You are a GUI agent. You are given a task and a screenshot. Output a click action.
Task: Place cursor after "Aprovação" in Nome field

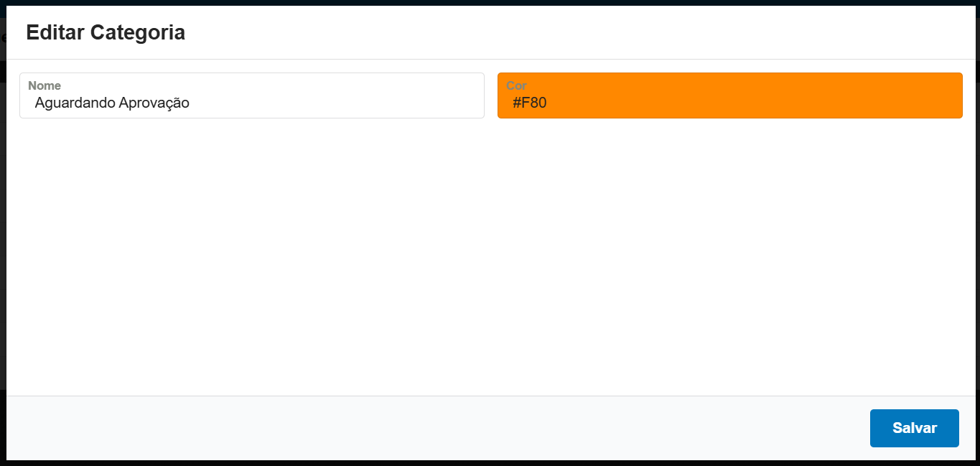(x=190, y=103)
